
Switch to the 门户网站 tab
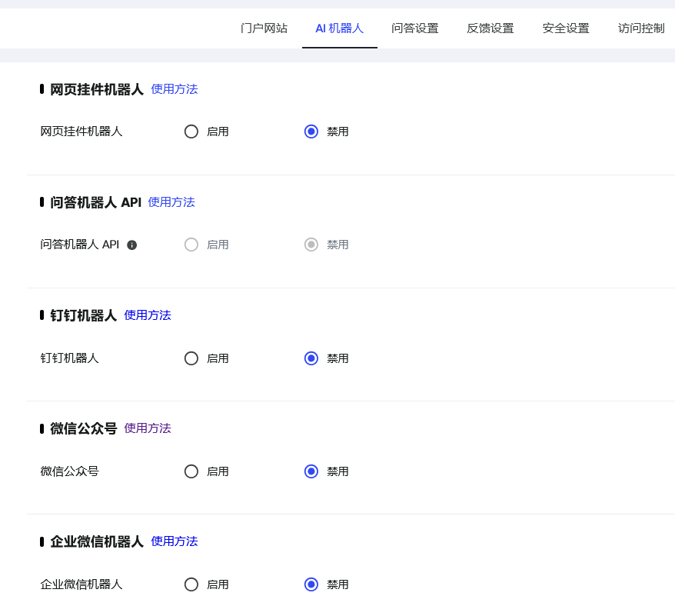tap(264, 28)
